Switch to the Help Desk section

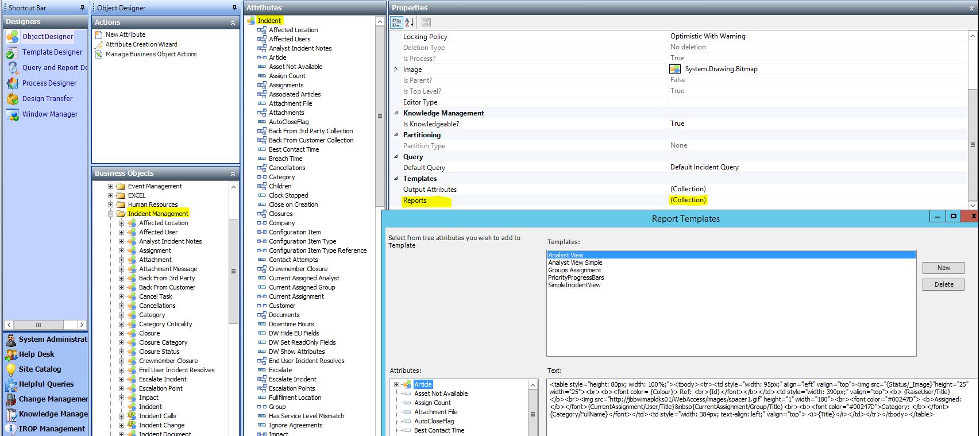(36, 354)
